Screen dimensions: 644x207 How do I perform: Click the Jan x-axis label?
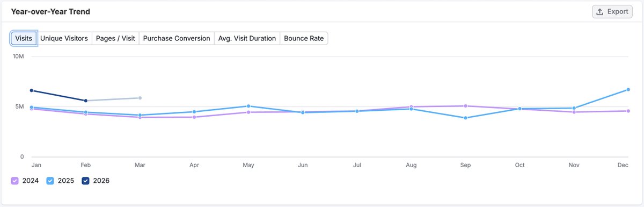(x=36, y=165)
